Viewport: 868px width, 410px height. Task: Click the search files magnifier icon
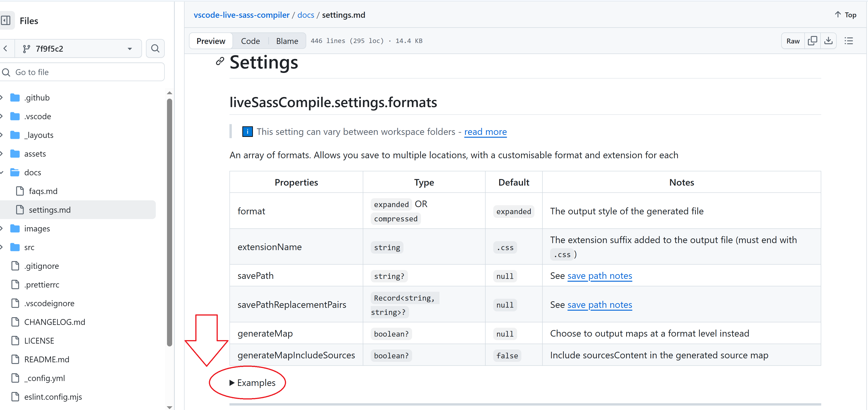click(x=155, y=48)
